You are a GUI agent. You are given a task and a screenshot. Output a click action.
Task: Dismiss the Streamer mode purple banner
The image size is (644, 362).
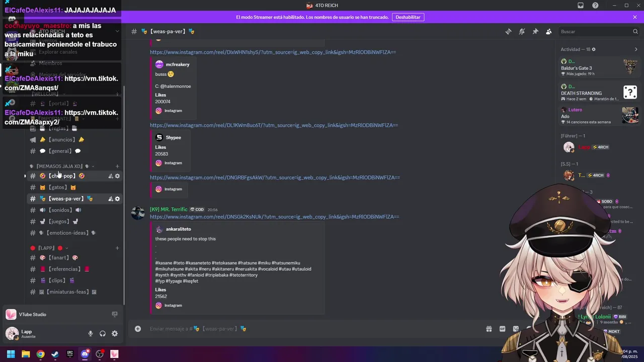[635, 17]
